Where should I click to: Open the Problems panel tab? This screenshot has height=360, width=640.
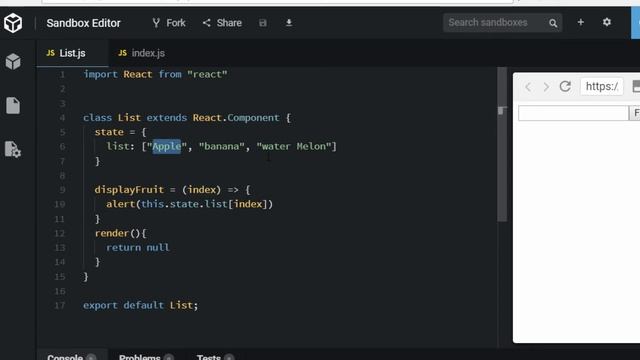click(x=146, y=357)
